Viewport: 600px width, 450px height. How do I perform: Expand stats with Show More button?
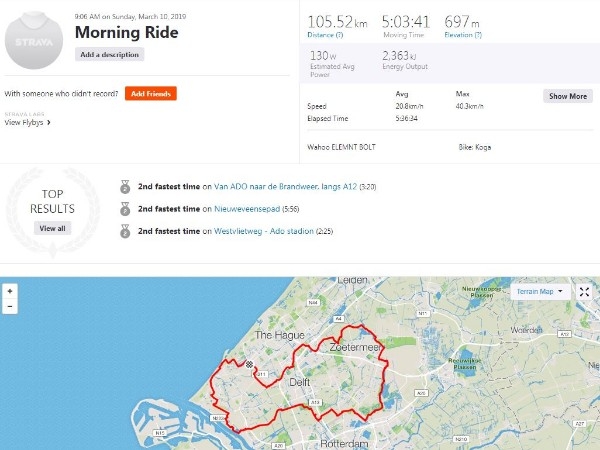tap(568, 96)
